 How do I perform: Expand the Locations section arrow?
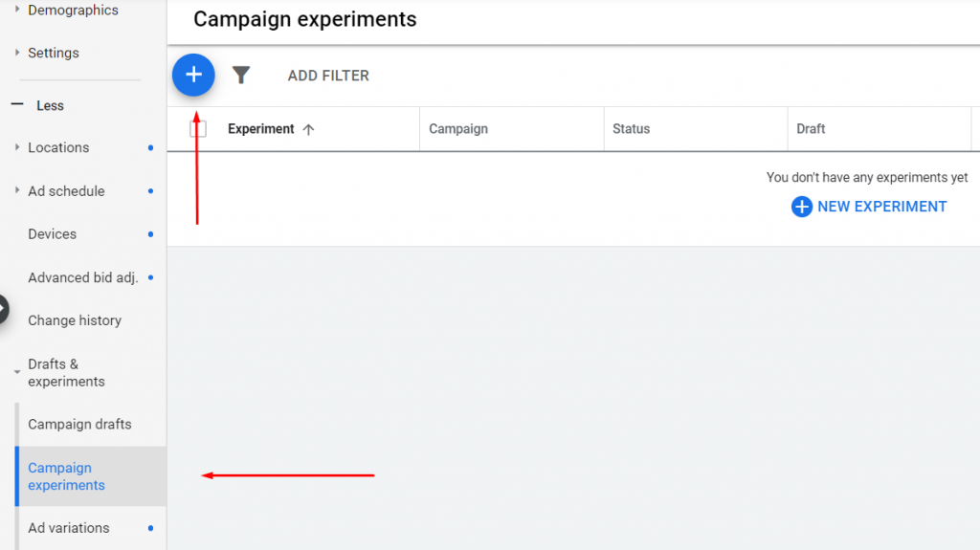click(17, 147)
